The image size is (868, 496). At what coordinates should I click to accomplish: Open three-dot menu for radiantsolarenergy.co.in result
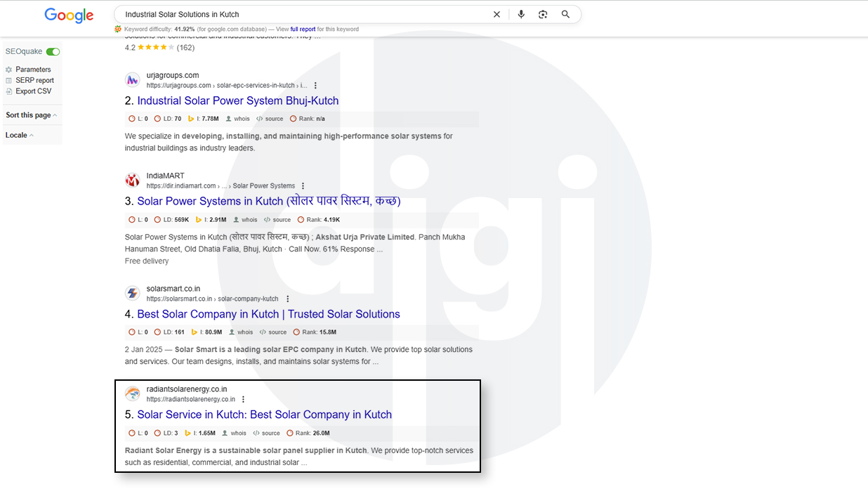(243, 400)
